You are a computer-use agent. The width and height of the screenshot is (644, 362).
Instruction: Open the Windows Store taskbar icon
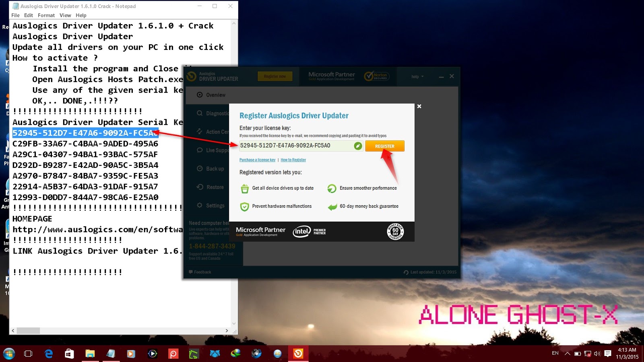69,354
